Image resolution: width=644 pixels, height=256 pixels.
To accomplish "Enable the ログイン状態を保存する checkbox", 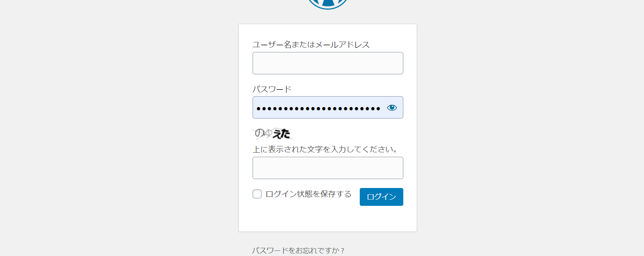I will [257, 194].
